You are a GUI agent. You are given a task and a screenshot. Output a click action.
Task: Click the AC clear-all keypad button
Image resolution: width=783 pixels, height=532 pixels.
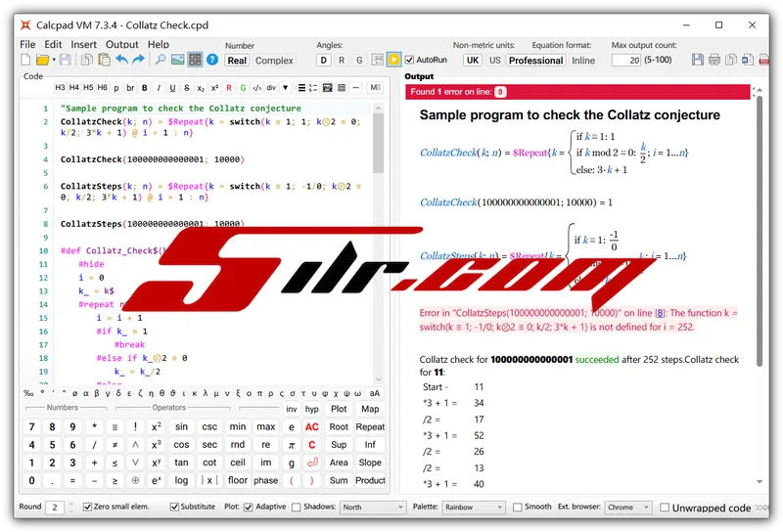[312, 426]
